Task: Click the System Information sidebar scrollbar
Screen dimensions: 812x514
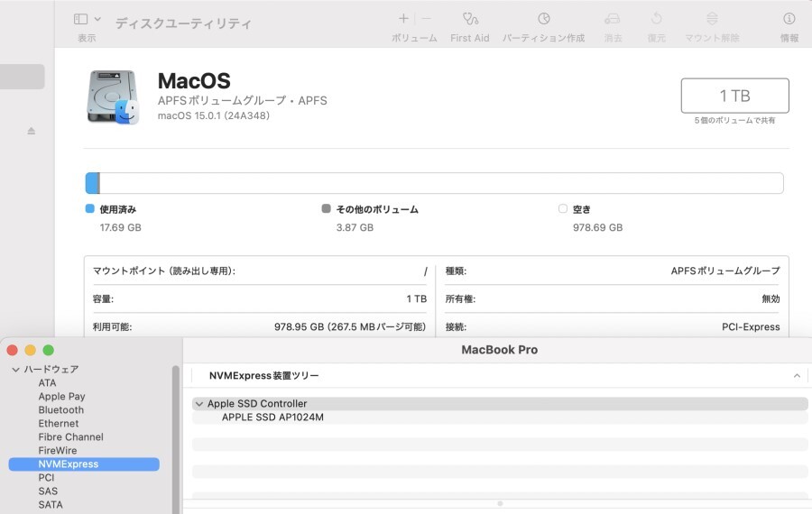Action: (176, 439)
